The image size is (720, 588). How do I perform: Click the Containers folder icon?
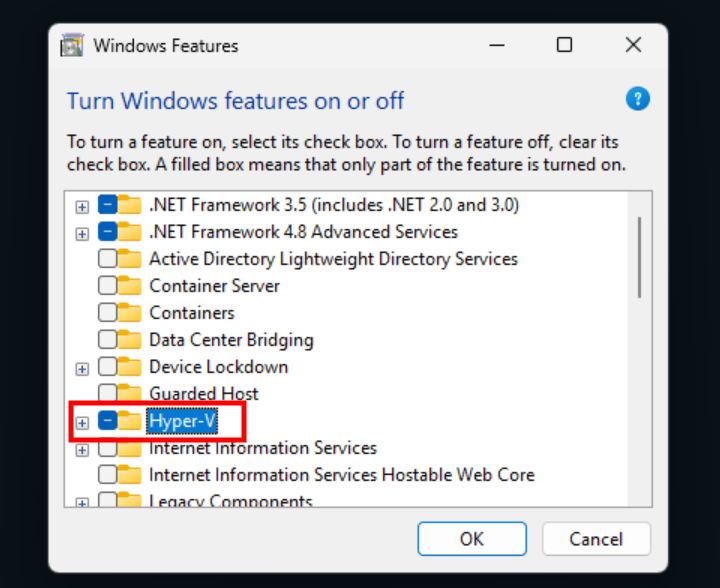130,313
